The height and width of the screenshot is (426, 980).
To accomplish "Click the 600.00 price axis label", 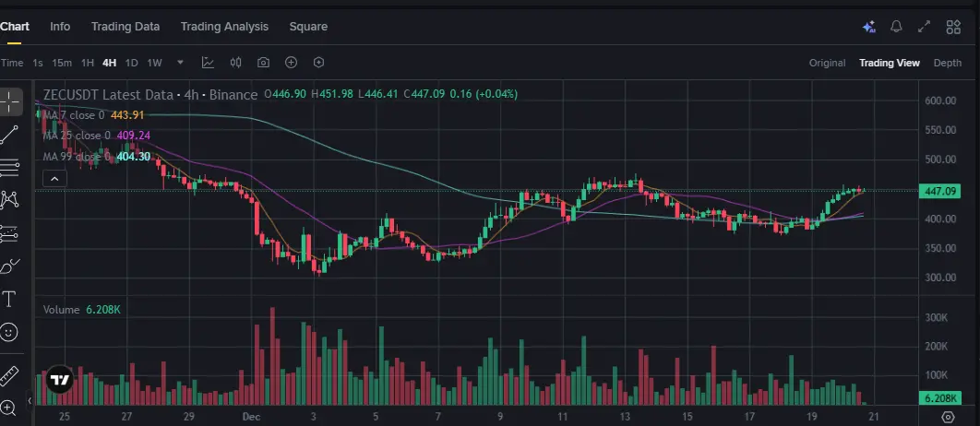I will point(940,101).
